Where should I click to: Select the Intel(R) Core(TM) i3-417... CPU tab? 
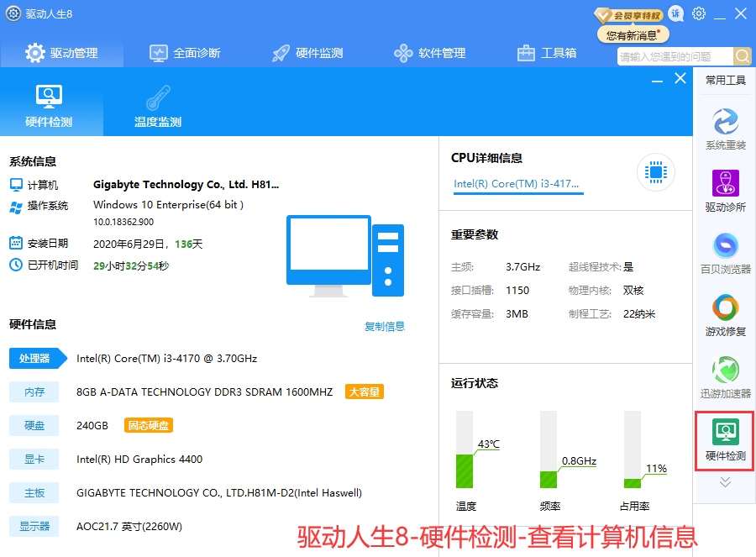(517, 184)
